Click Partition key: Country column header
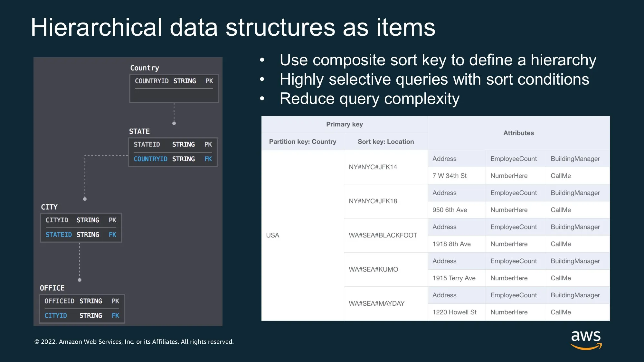Image resolution: width=644 pixels, height=362 pixels. pyautogui.click(x=302, y=142)
